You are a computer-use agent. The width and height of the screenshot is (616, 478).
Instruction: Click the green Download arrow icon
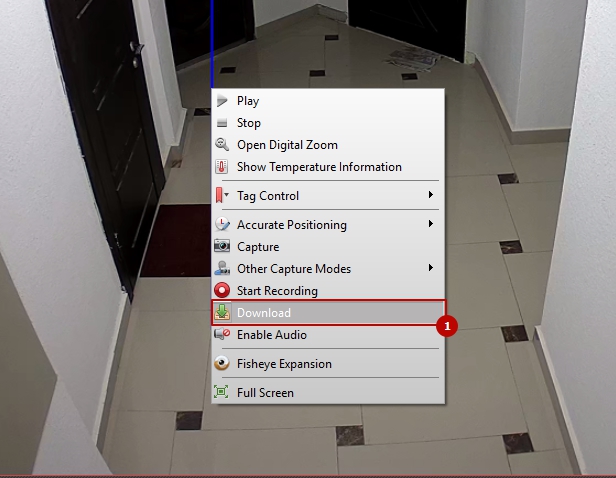222,313
